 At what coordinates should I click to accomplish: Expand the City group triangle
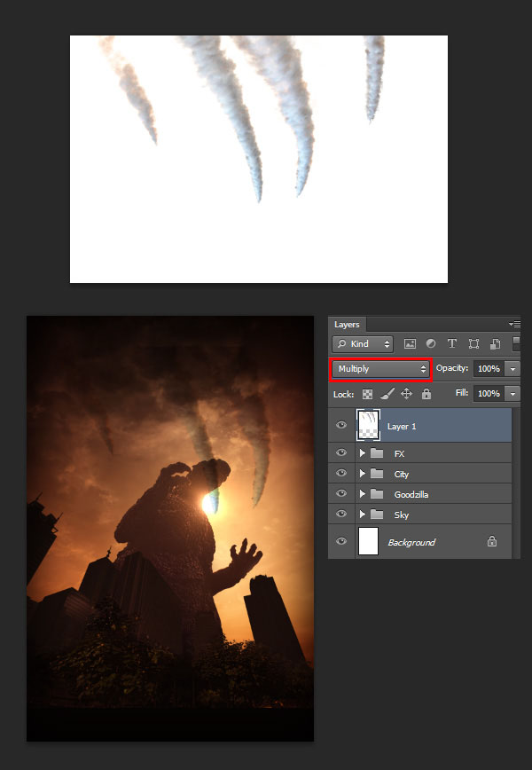click(362, 474)
